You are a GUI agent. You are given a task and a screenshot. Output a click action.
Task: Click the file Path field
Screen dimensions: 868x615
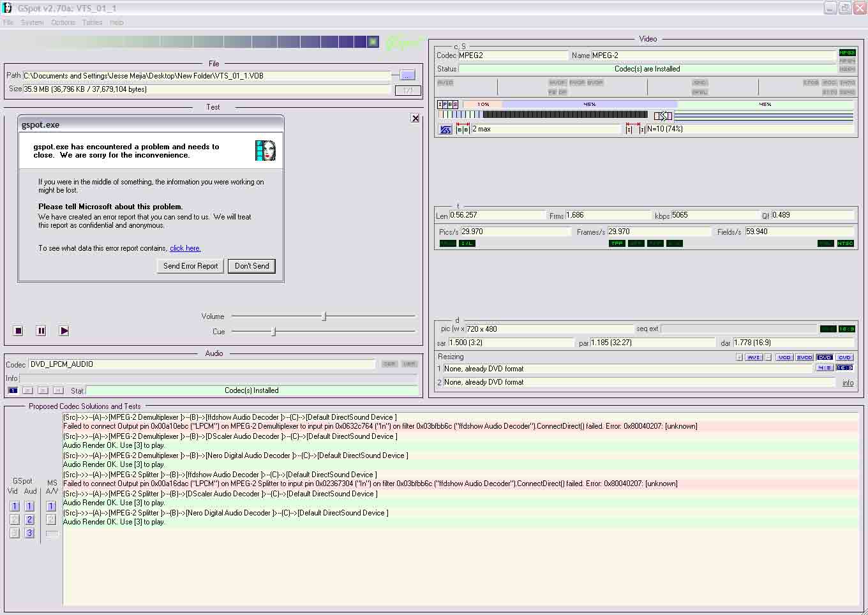[206, 76]
